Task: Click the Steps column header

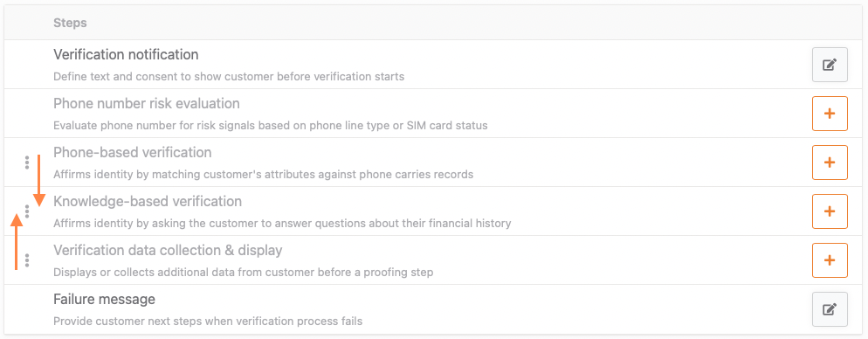Action: (70, 24)
